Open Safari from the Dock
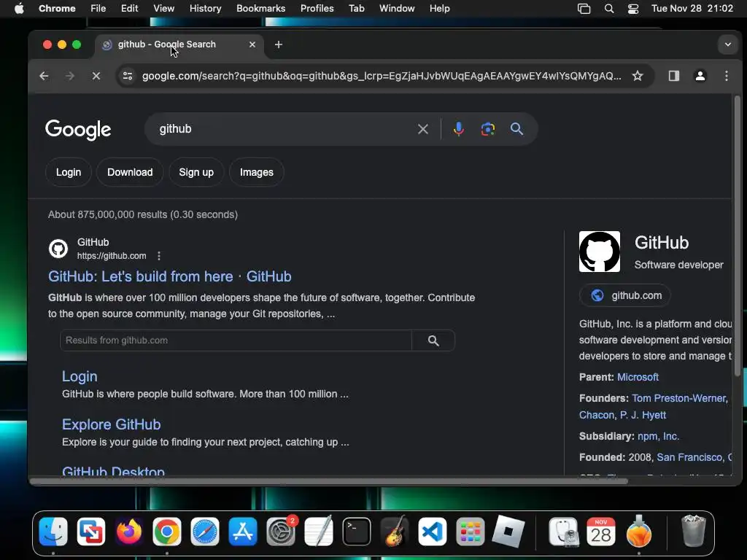Screen dimensions: 747x560 [205, 532]
